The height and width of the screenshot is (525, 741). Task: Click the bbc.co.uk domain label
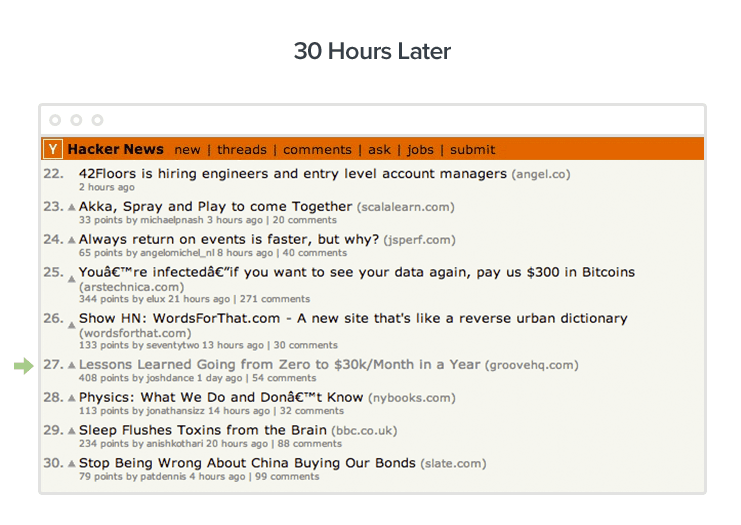364,431
